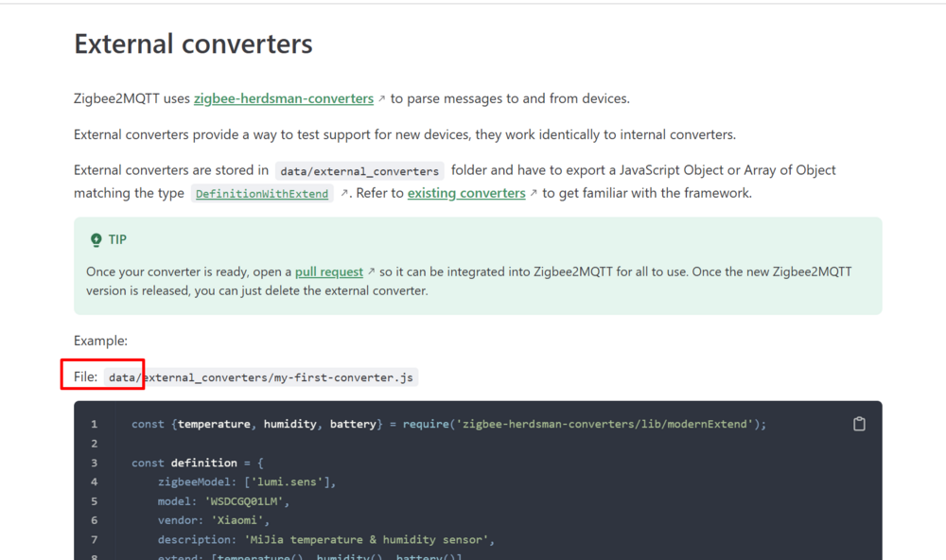Click external arrow icon after zigbee-herdsman-converters

tap(382, 98)
